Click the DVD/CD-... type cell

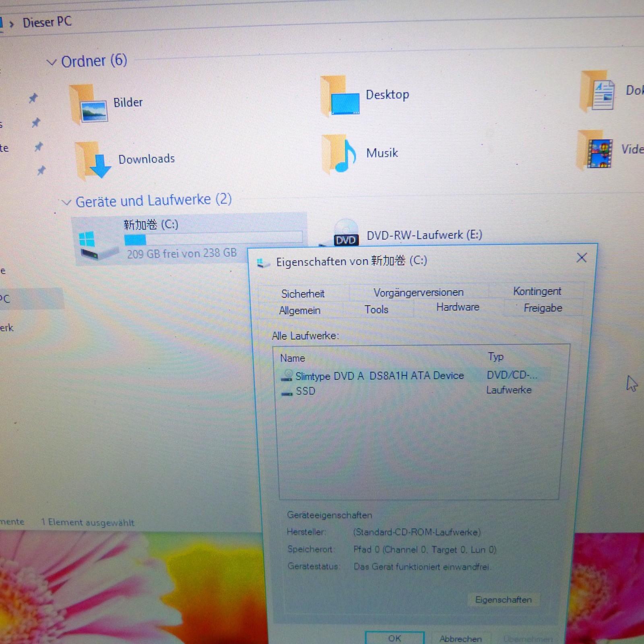coord(512,375)
